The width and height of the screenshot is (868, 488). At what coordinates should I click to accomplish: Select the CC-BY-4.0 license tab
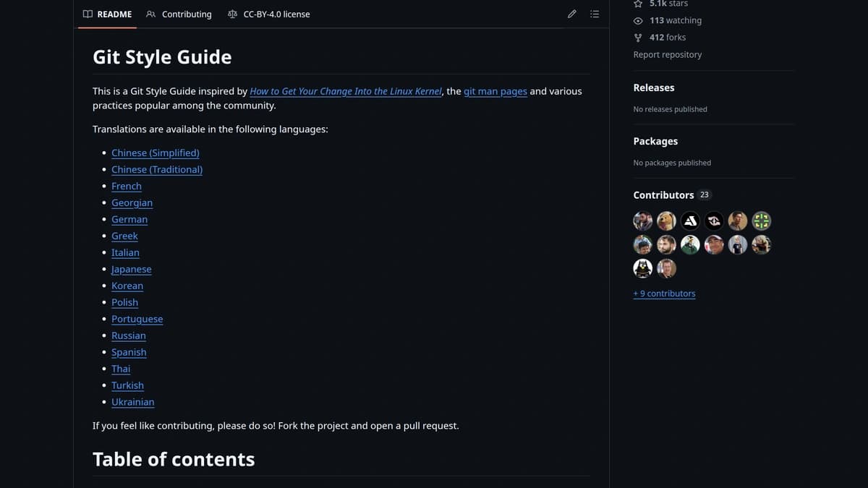268,14
